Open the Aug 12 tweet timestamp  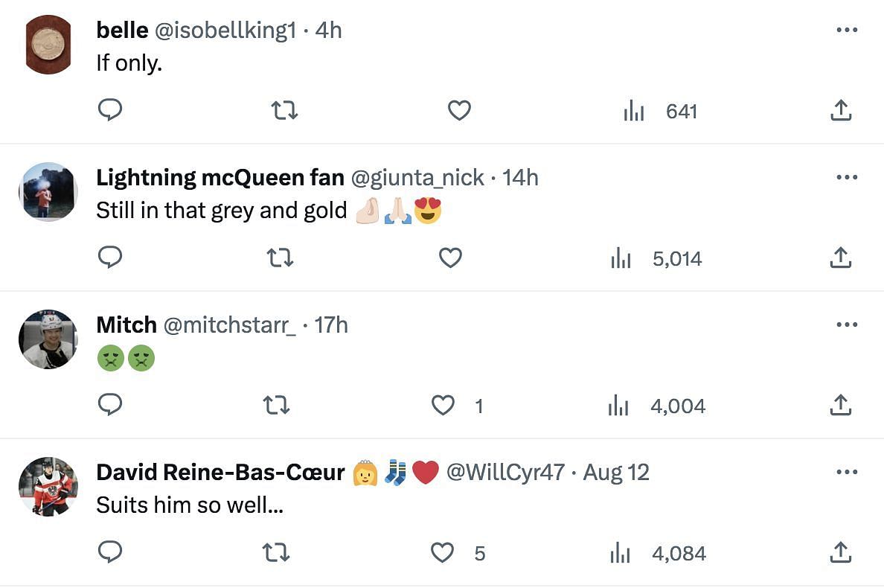(616, 473)
